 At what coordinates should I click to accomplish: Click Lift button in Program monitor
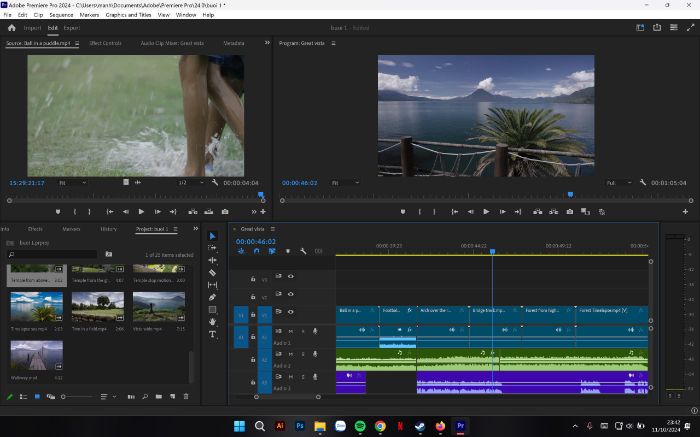point(538,212)
